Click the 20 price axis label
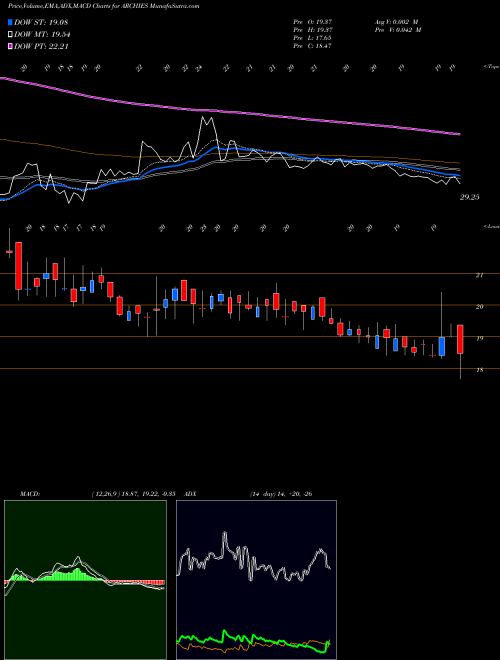Image resolution: width=500 pixels, height=660 pixels. (x=479, y=307)
